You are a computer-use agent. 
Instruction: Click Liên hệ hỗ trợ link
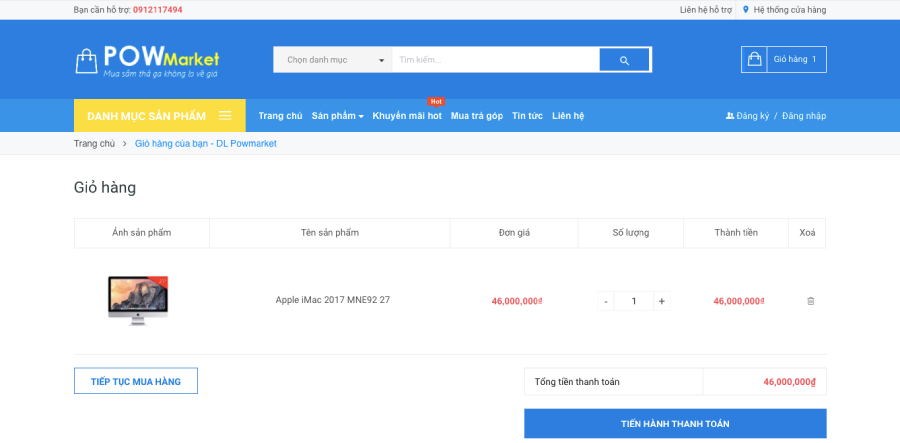tap(706, 10)
